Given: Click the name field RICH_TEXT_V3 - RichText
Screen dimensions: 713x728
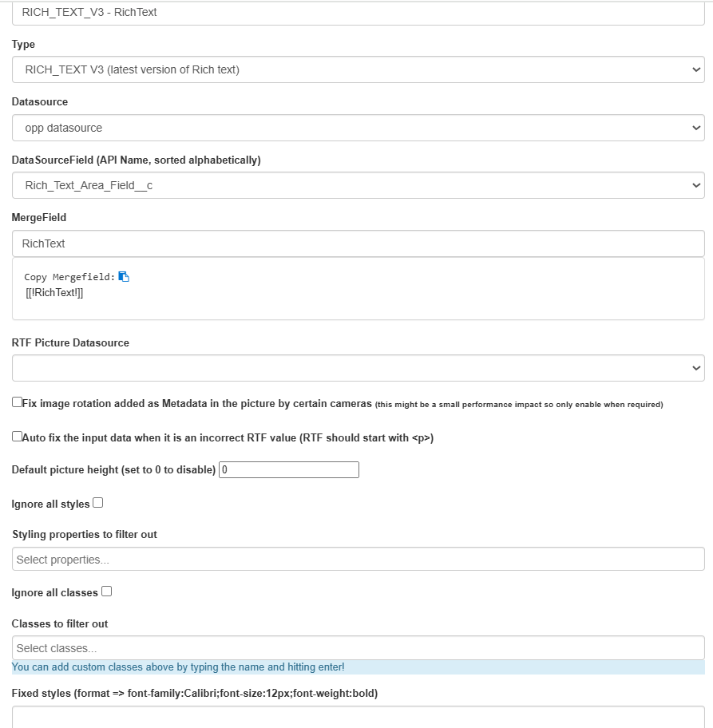Looking at the screenshot, I should [358, 13].
